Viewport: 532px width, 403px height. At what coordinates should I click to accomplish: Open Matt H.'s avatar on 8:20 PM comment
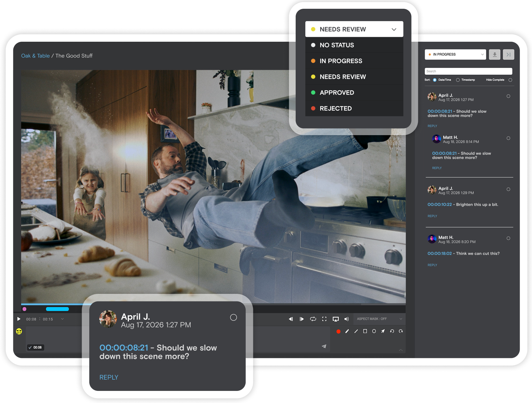tap(432, 239)
